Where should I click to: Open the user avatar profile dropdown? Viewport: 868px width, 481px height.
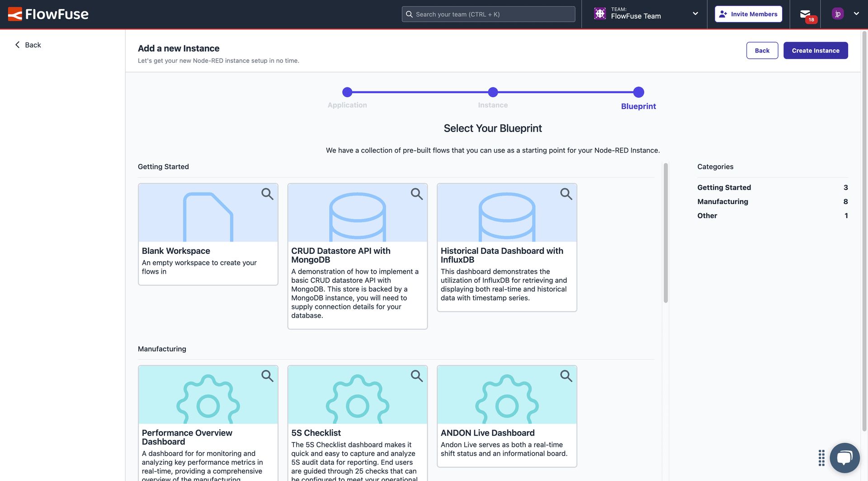tap(837, 13)
